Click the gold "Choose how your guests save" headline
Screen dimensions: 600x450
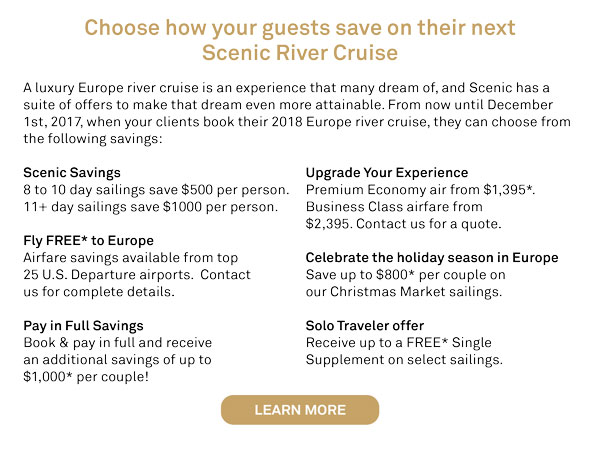[300, 27]
